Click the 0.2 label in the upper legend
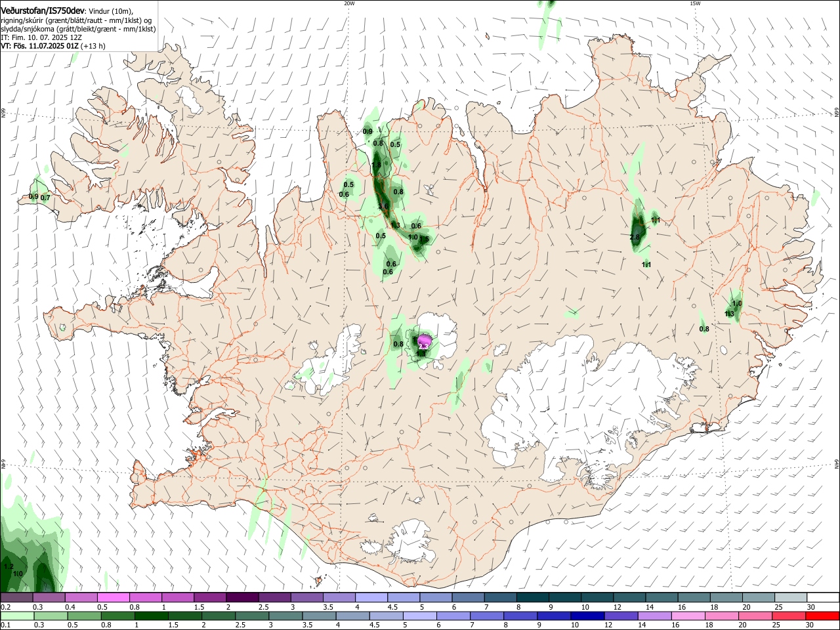The width and height of the screenshot is (840, 630). coord(5,607)
